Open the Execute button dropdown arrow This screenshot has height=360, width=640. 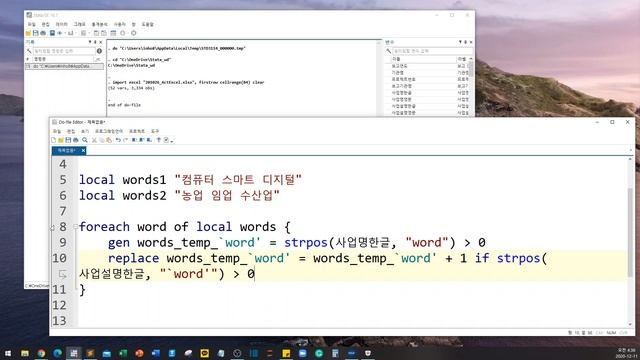[x=172, y=140]
